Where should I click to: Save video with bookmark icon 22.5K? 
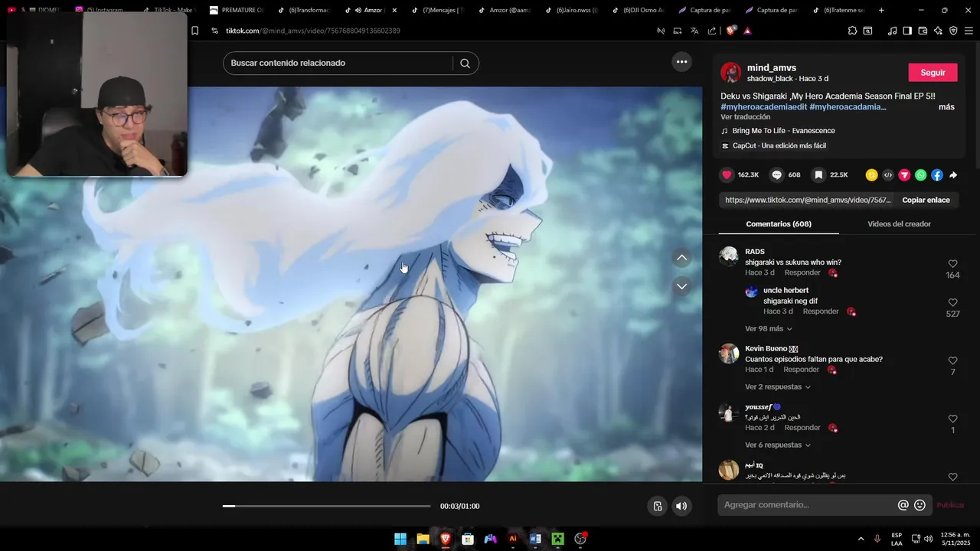[x=818, y=175]
